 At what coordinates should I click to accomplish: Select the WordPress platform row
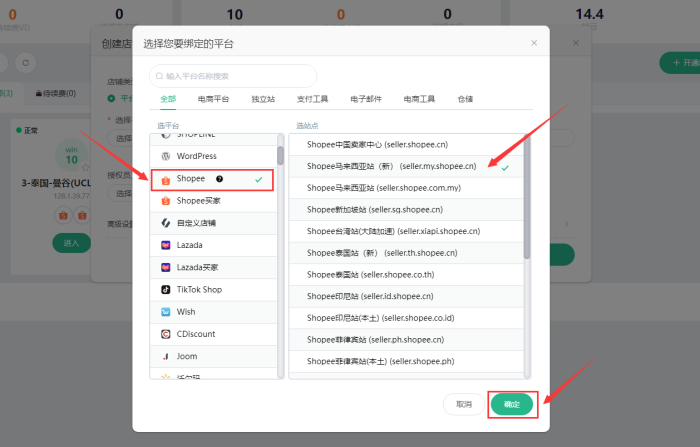click(213, 156)
